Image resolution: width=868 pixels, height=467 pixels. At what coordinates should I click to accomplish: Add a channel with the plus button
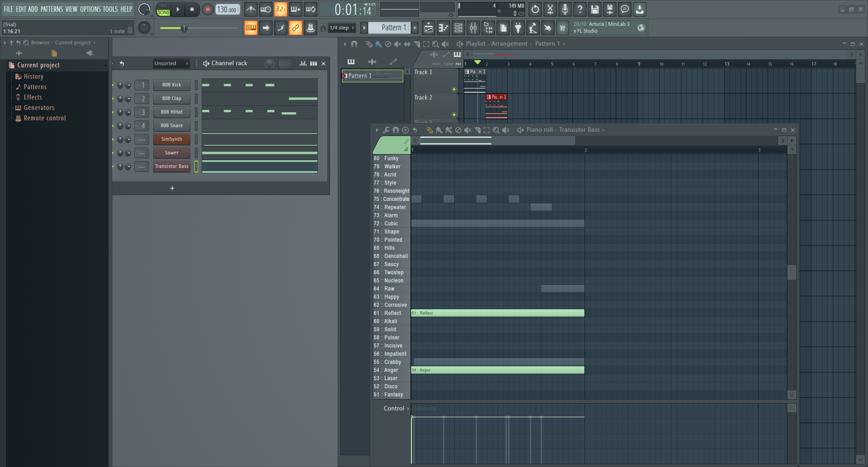172,188
